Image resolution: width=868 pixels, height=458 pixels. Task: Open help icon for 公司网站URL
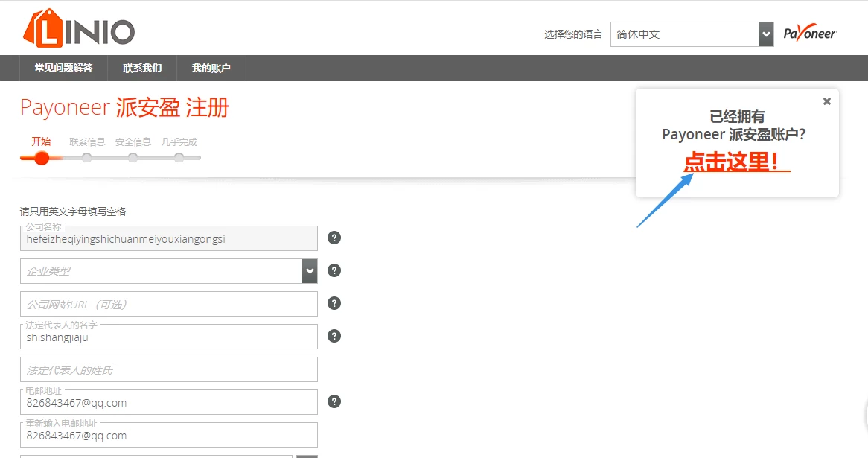click(334, 303)
